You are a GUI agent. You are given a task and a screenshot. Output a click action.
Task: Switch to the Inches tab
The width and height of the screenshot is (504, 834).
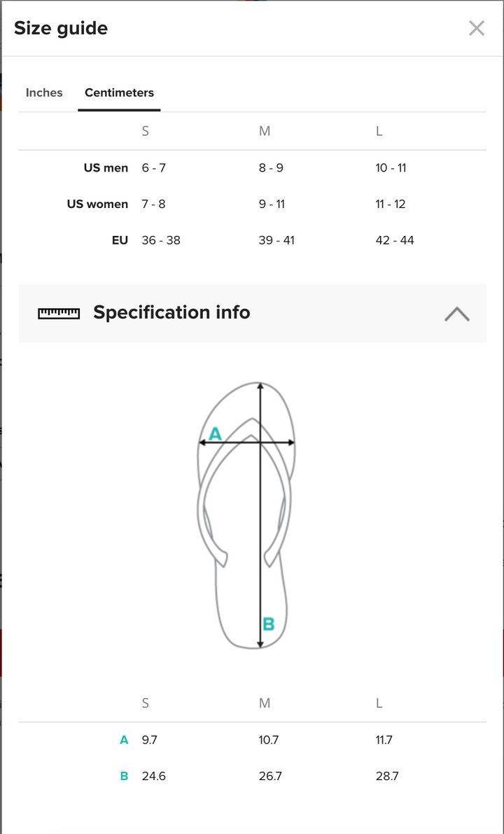pos(44,92)
